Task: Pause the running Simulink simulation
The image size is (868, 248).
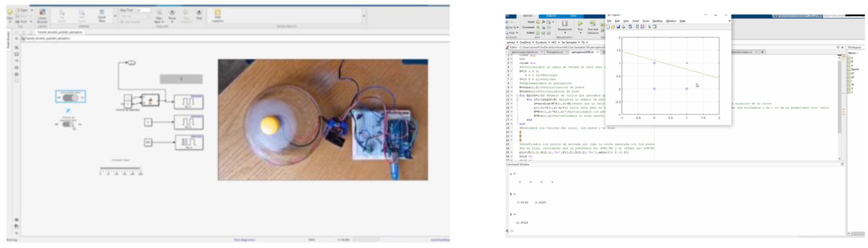Action: point(172,15)
